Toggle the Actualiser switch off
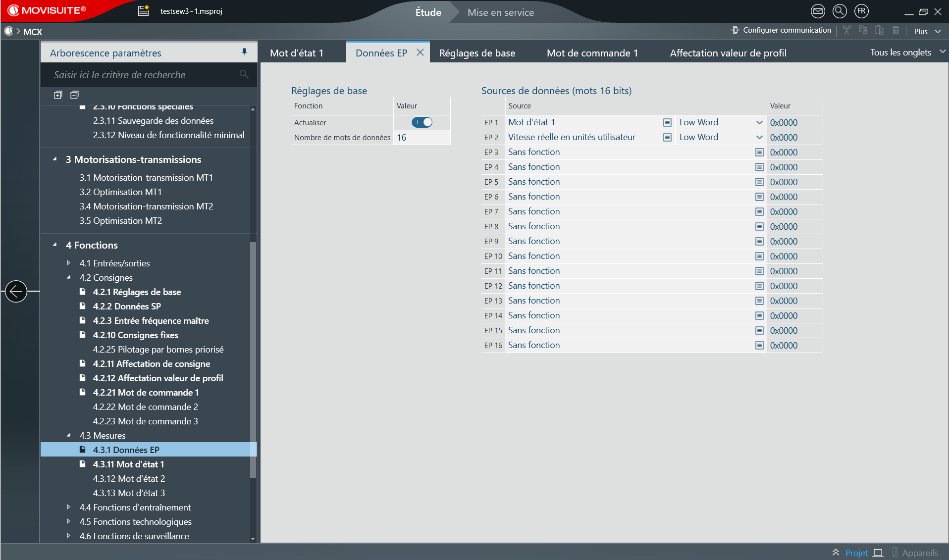Screen dimensions: 949x560 tap(422, 122)
